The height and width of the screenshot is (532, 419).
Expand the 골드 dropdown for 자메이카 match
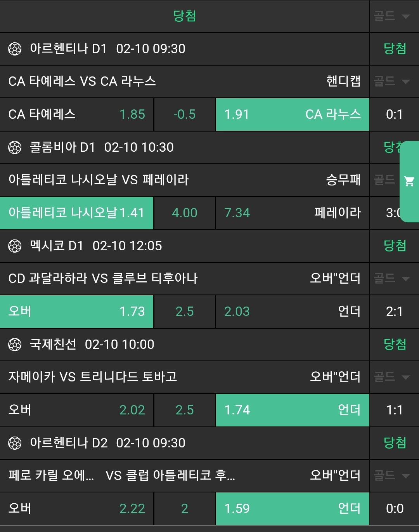[x=392, y=377]
